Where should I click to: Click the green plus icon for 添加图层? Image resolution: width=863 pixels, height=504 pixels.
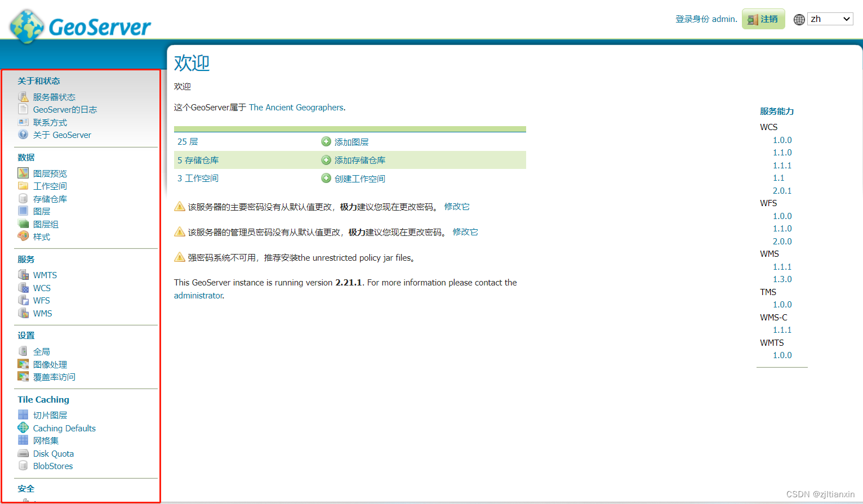[326, 141]
